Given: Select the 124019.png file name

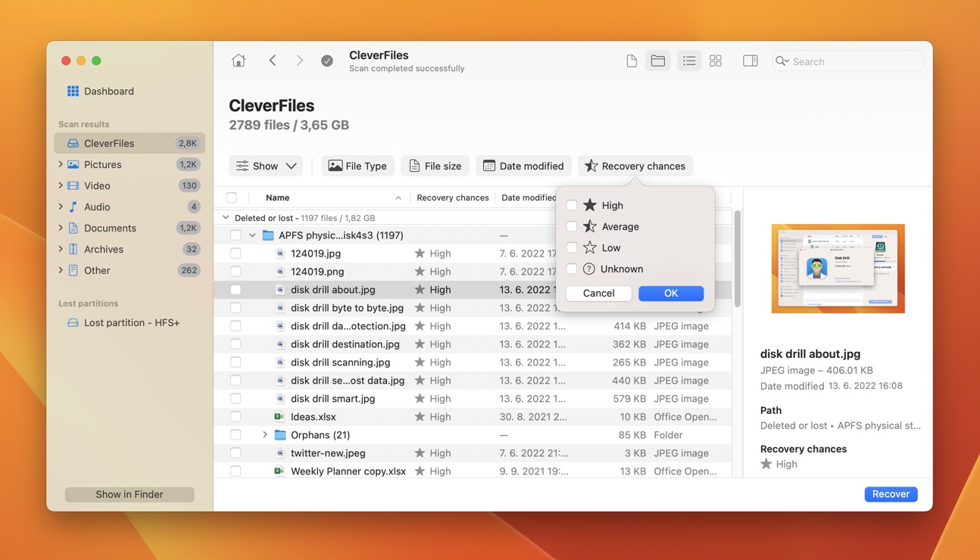Looking at the screenshot, I should point(317,272).
